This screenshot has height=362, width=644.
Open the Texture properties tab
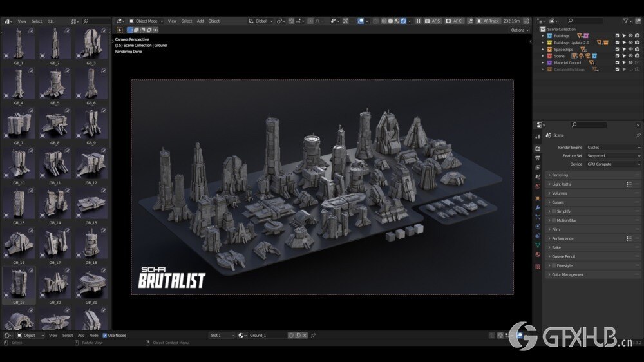point(538,267)
